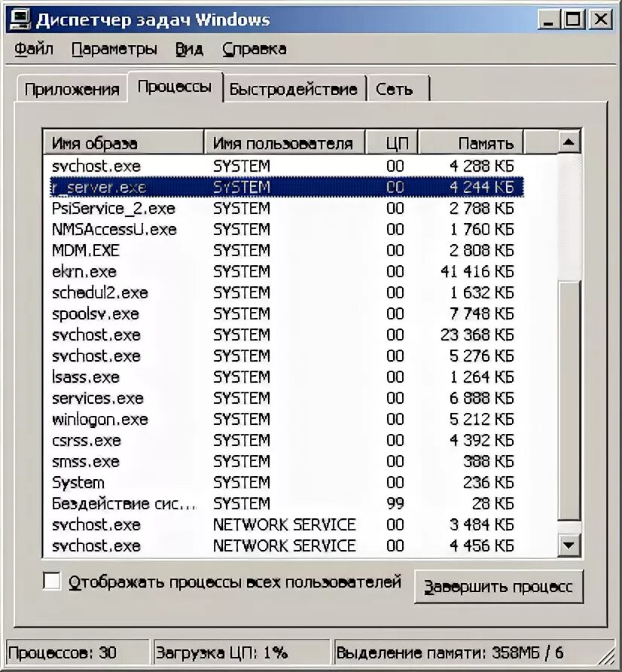Sort by Имя пользователя column header
Image resolution: width=622 pixels, height=672 pixels.
(284, 142)
